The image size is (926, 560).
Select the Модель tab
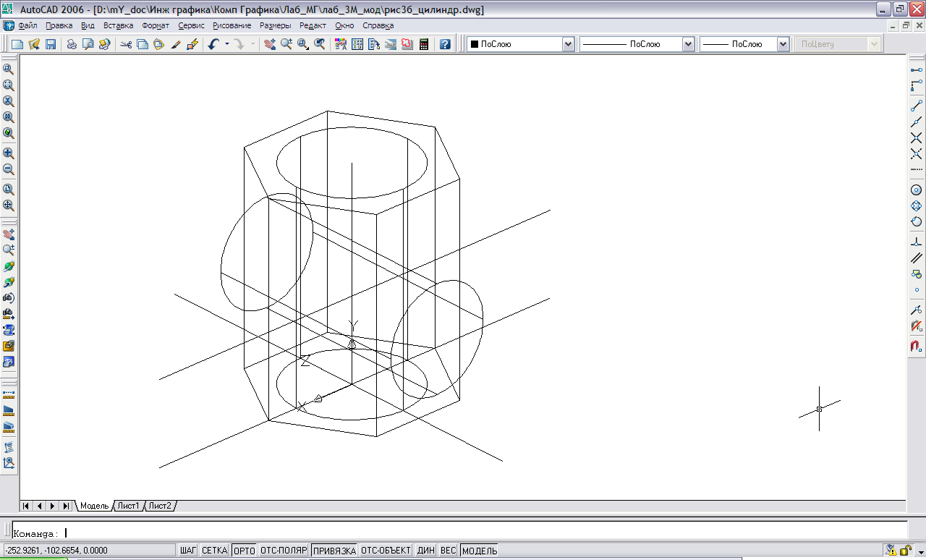point(94,506)
